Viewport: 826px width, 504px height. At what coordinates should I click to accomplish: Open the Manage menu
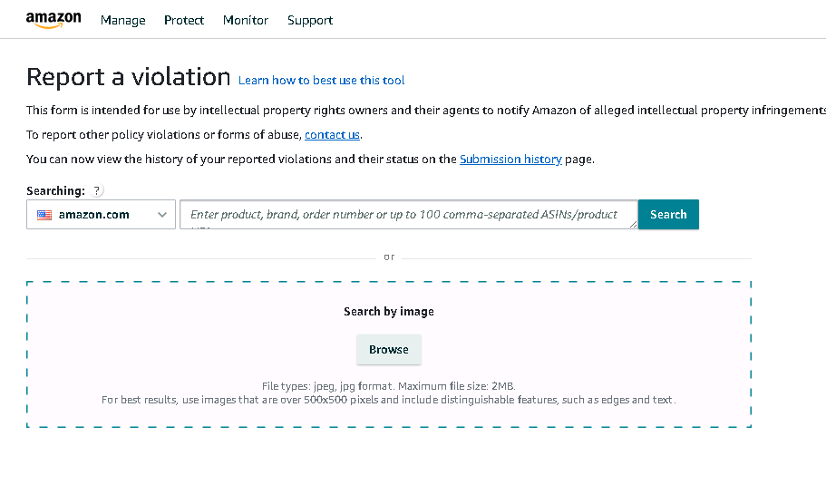click(122, 20)
